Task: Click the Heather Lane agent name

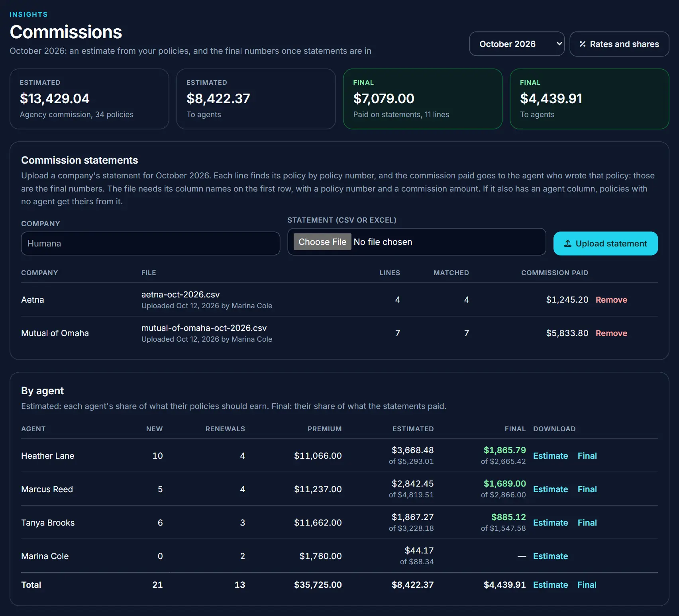Action: (x=48, y=456)
